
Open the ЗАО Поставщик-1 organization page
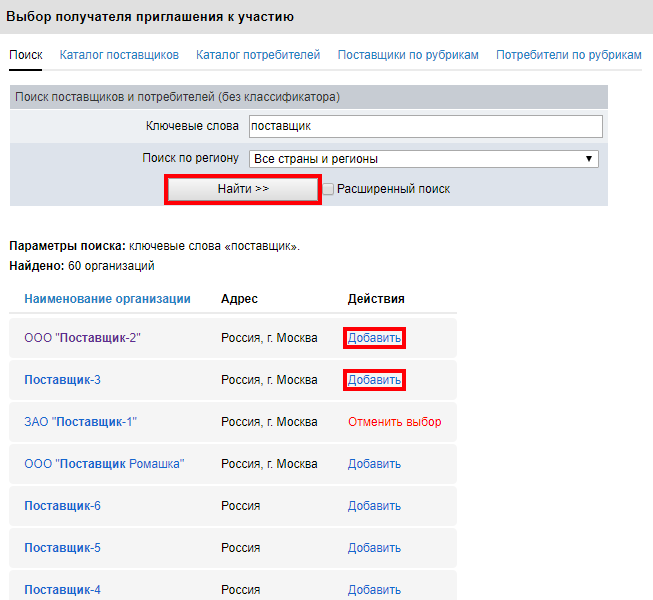pyautogui.click(x=80, y=422)
